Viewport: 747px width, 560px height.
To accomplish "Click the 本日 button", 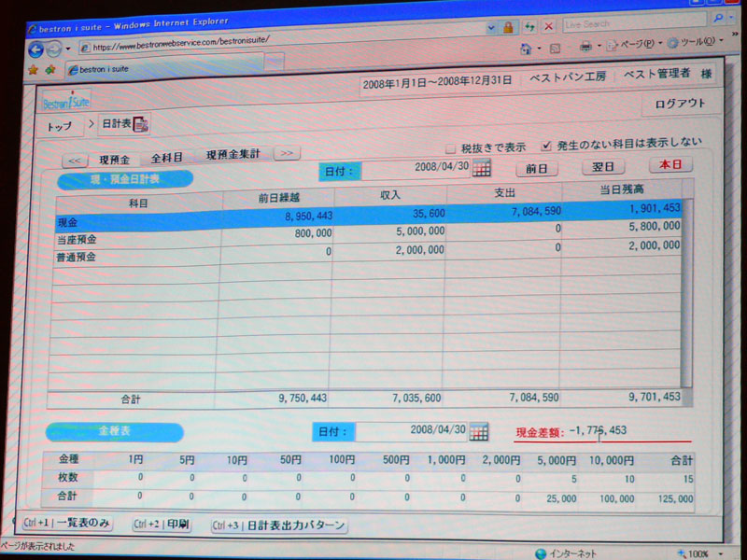I will (x=670, y=164).
